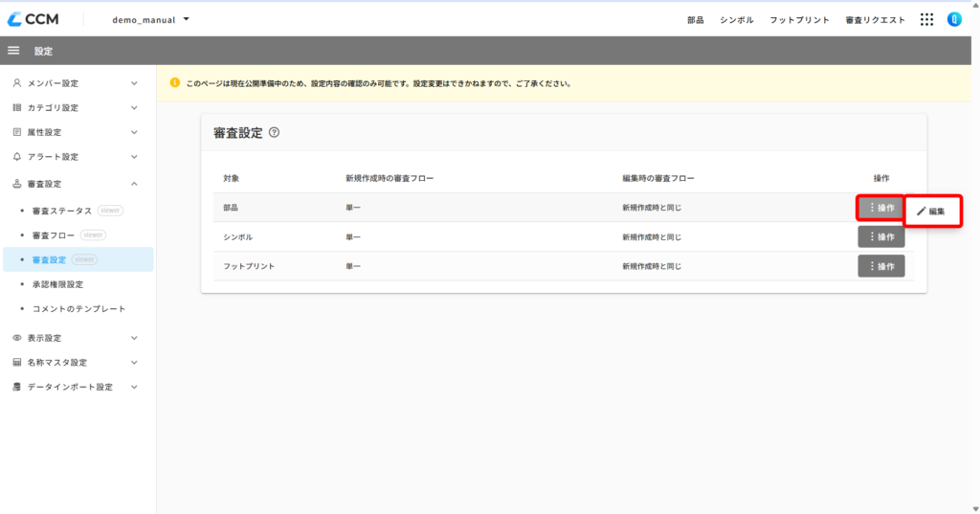Image resolution: width=980 pixels, height=514 pixels.
Task: Go to 審査リクエスト in top navigation
Action: point(875,20)
